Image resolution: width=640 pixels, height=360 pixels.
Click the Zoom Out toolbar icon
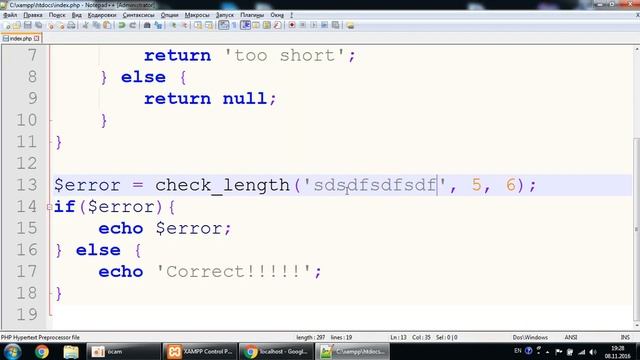[x=184, y=25]
